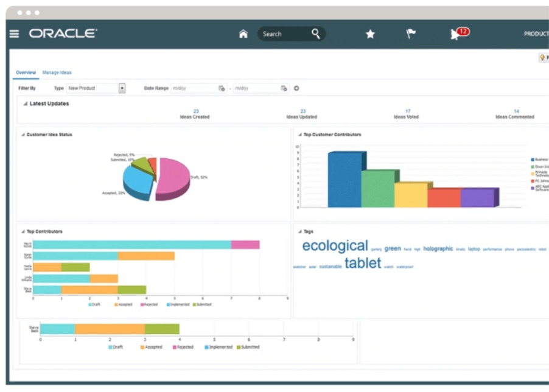Collapse the Latest Updates section
This screenshot has height=392, width=549.
(x=25, y=104)
